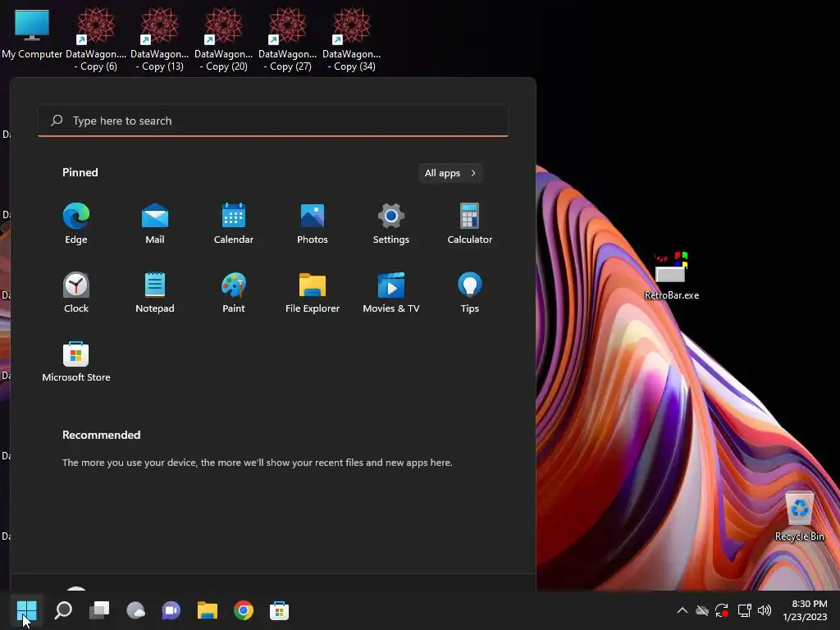Screen dimensions: 840x630
Task: Open Microsoft Store from pinned apps
Action: pyautogui.click(x=76, y=362)
